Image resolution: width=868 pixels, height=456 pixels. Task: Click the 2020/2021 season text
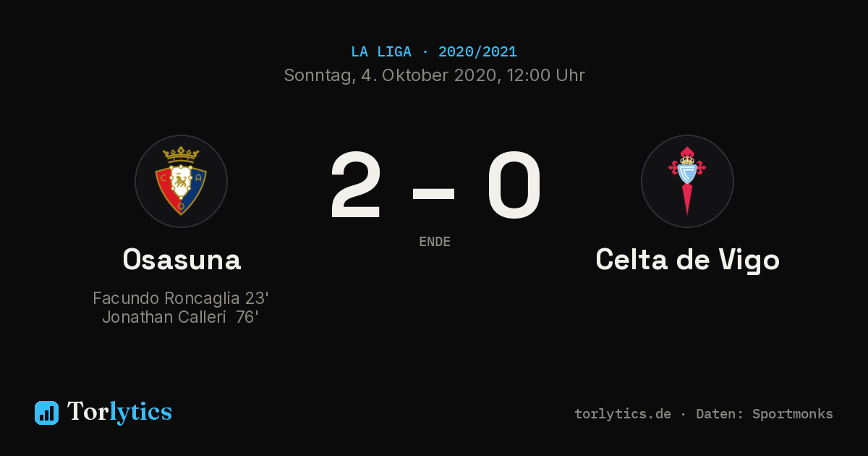click(x=477, y=52)
